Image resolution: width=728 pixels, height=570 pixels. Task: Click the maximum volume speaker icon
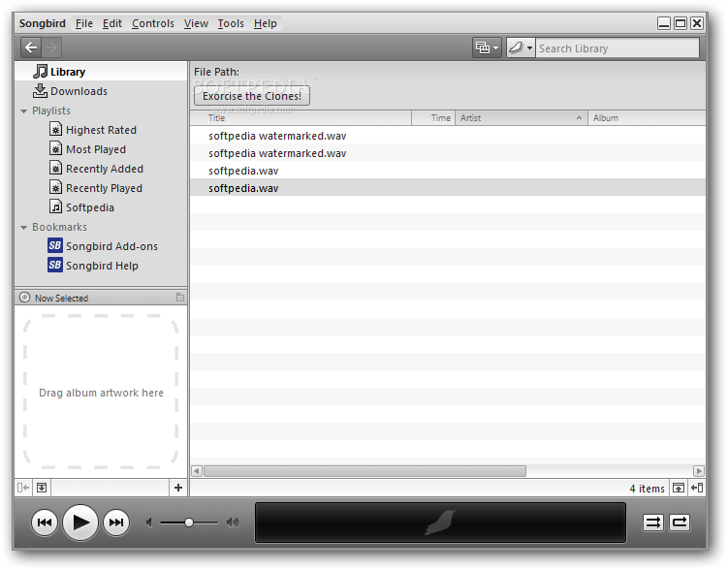[x=233, y=523]
